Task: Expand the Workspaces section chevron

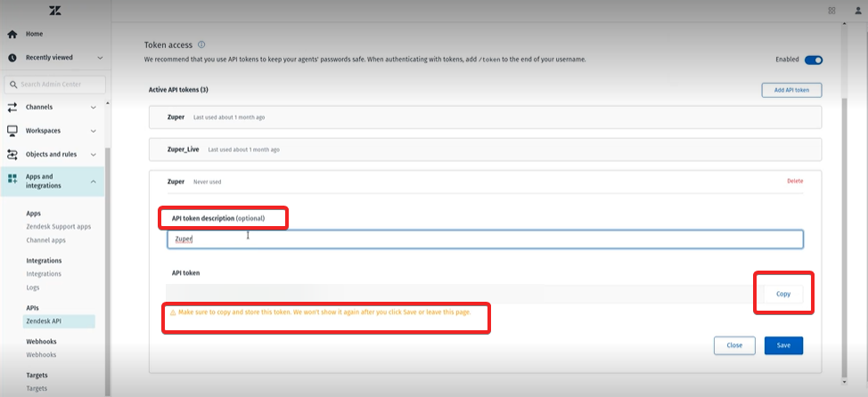Action: [x=93, y=131]
